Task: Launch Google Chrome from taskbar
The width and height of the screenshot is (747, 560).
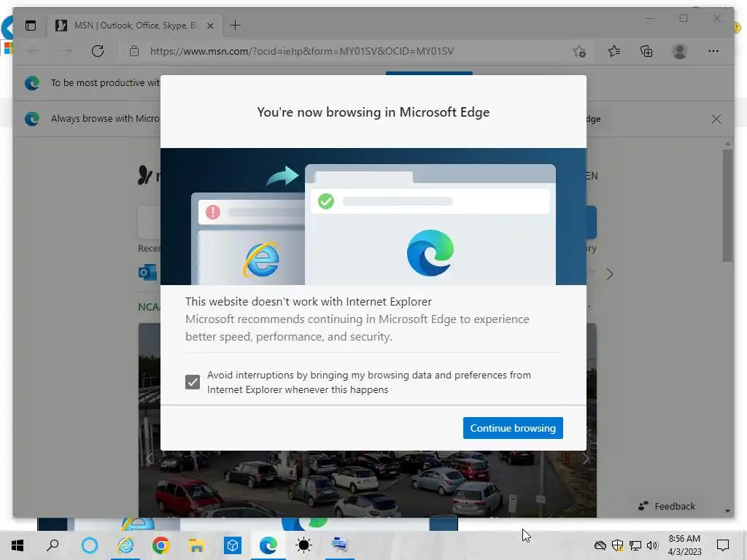Action: pyautogui.click(x=161, y=545)
